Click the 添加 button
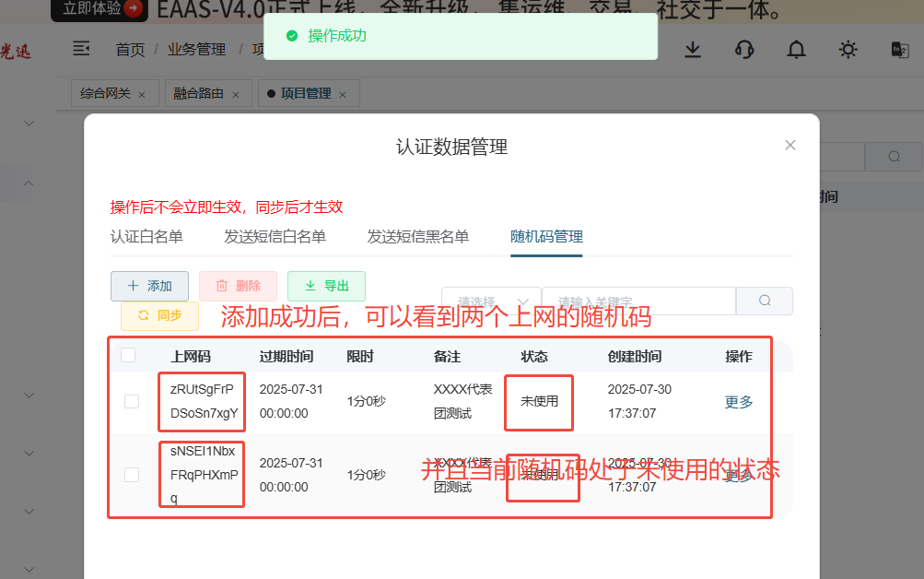The height and width of the screenshot is (579, 924). [149, 286]
